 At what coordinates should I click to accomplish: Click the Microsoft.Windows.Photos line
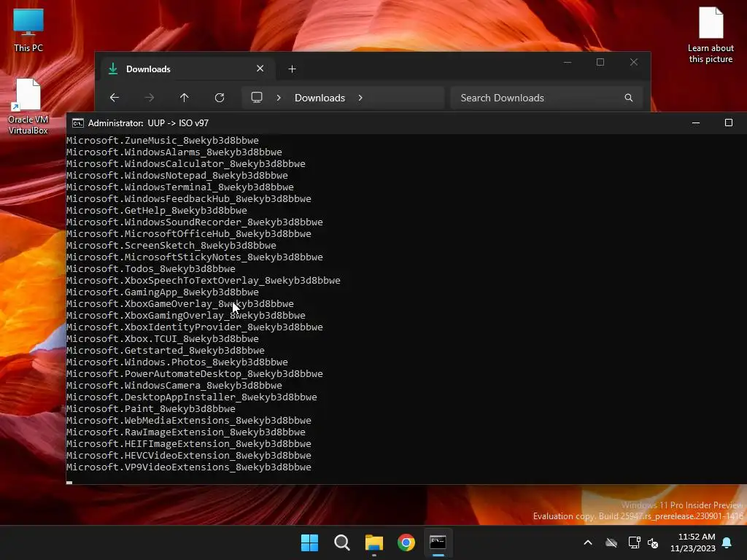(177, 362)
